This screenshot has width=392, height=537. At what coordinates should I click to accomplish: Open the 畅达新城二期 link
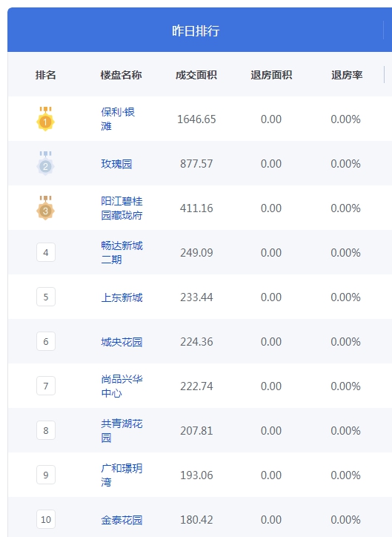pyautogui.click(x=122, y=252)
